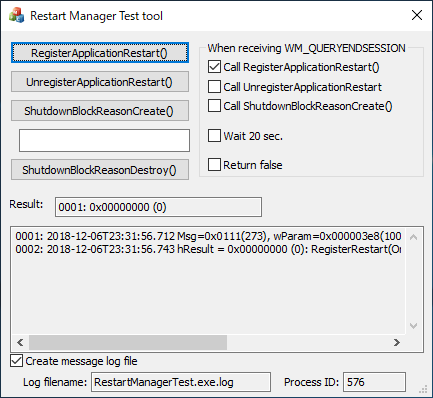Image resolution: width=433 pixels, height=398 pixels.
Task: Enable Call ShutdownBlockReasonCreate() checkbox
Action: (x=214, y=106)
